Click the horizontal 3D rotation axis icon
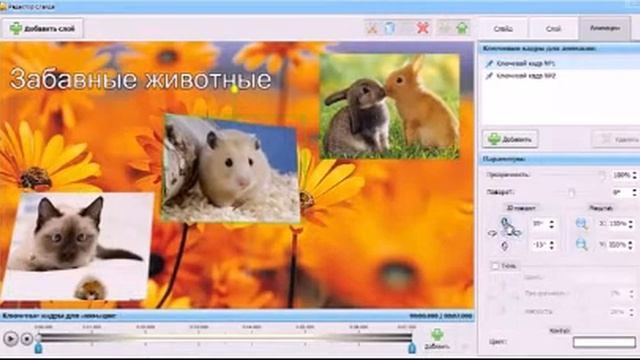The image size is (640, 360). 492,233
